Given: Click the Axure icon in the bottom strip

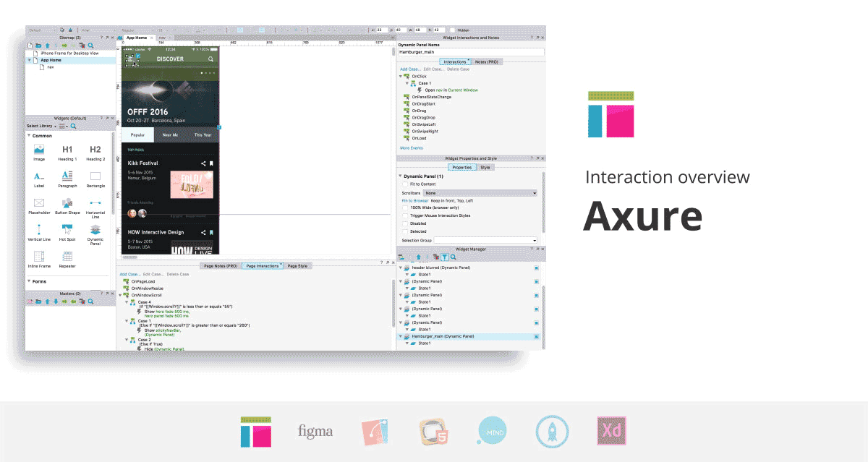Looking at the screenshot, I should 256,432.
